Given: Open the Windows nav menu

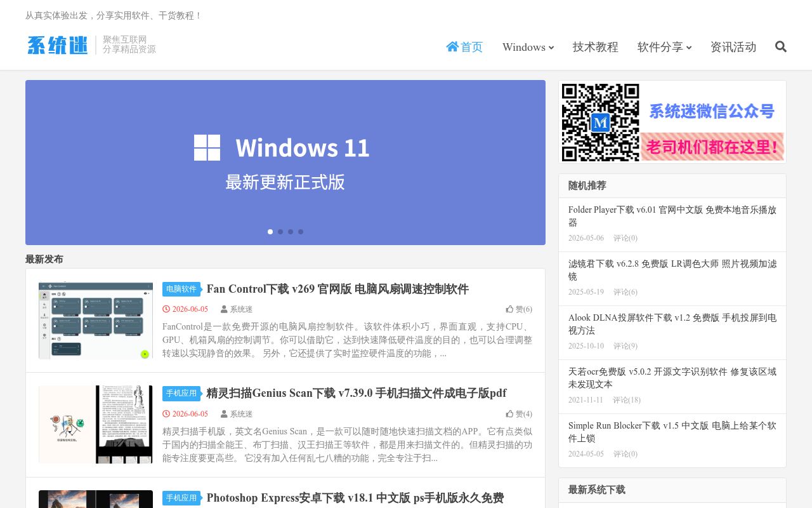Looking at the screenshot, I should coord(528,46).
